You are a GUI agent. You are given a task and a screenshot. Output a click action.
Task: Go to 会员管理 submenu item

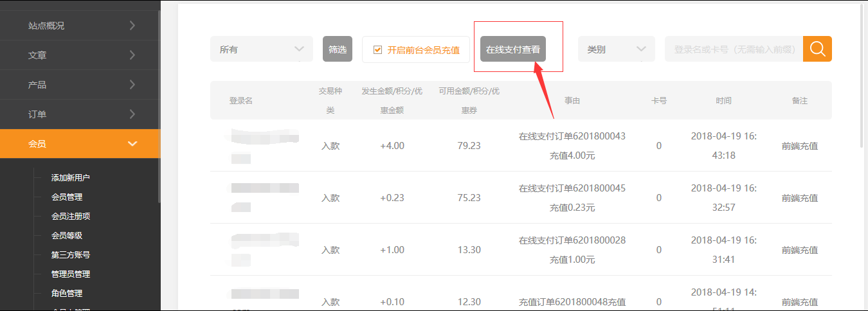click(67, 197)
